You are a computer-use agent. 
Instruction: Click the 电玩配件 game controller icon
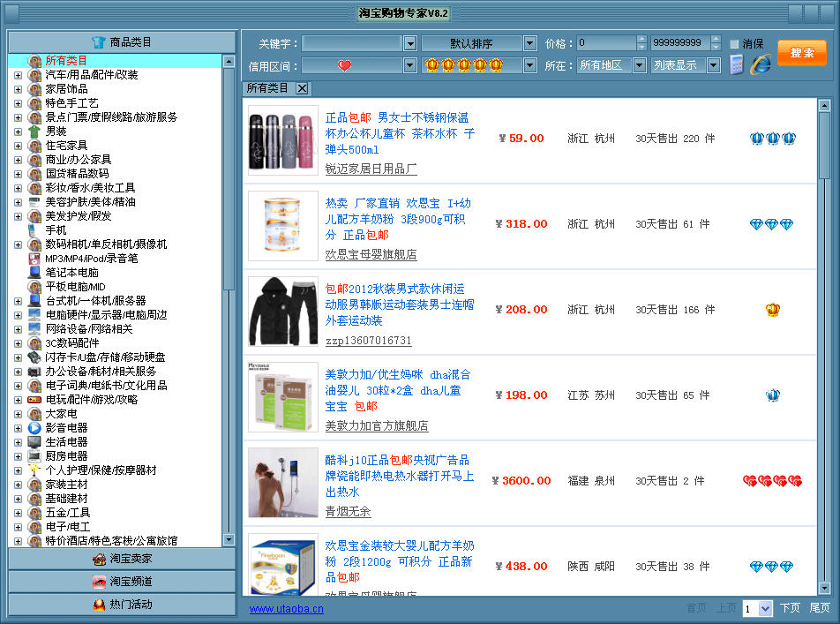34,400
